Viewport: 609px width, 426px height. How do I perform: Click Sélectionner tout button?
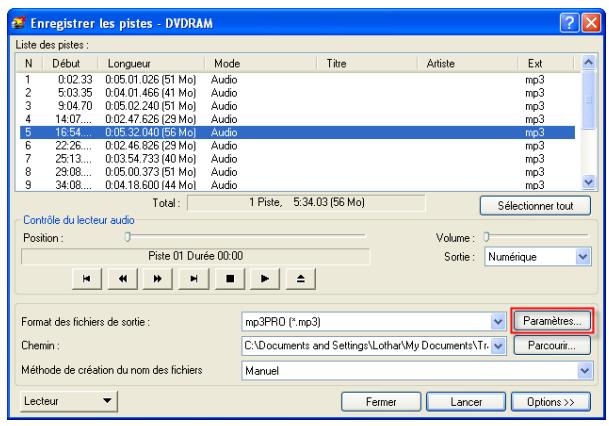535,205
